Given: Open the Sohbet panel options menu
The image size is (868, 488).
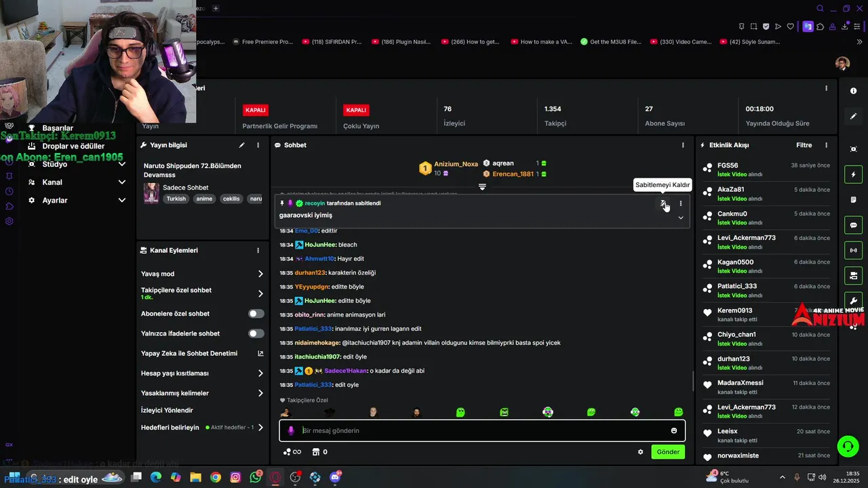Looking at the screenshot, I should point(683,145).
